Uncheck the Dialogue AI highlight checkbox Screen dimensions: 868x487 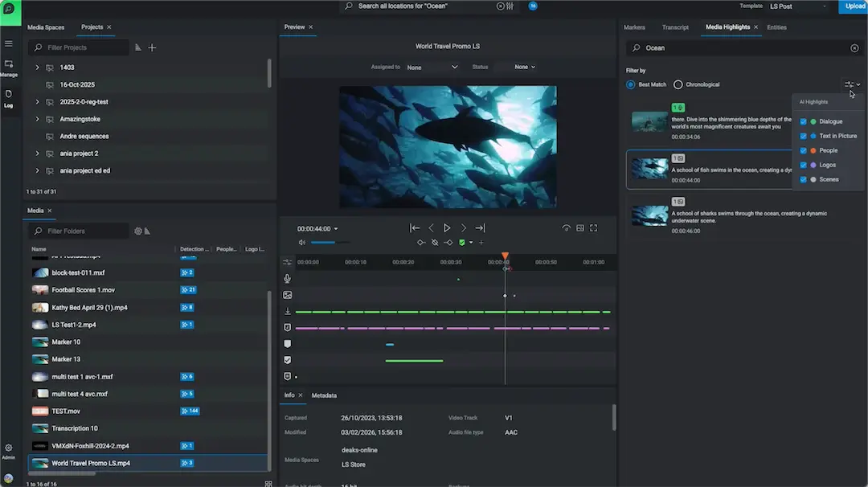pyautogui.click(x=803, y=121)
